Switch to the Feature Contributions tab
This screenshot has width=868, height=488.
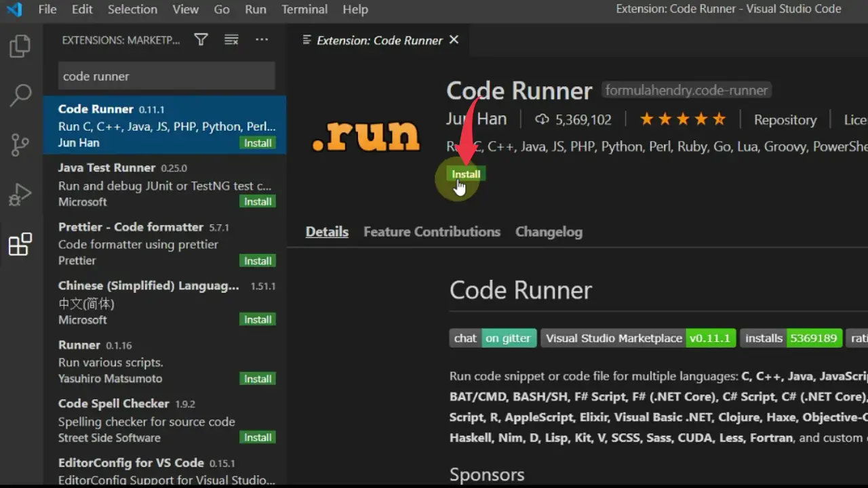tap(432, 232)
